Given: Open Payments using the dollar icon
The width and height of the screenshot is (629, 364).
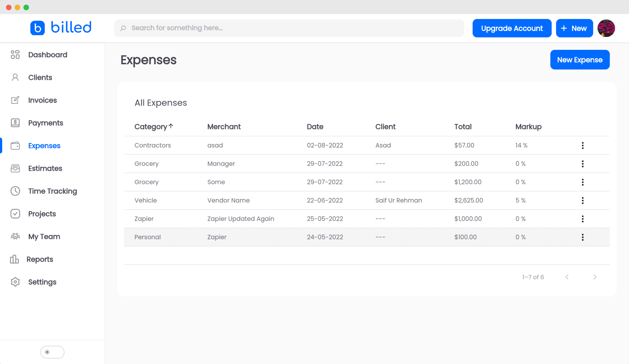Looking at the screenshot, I should point(15,123).
